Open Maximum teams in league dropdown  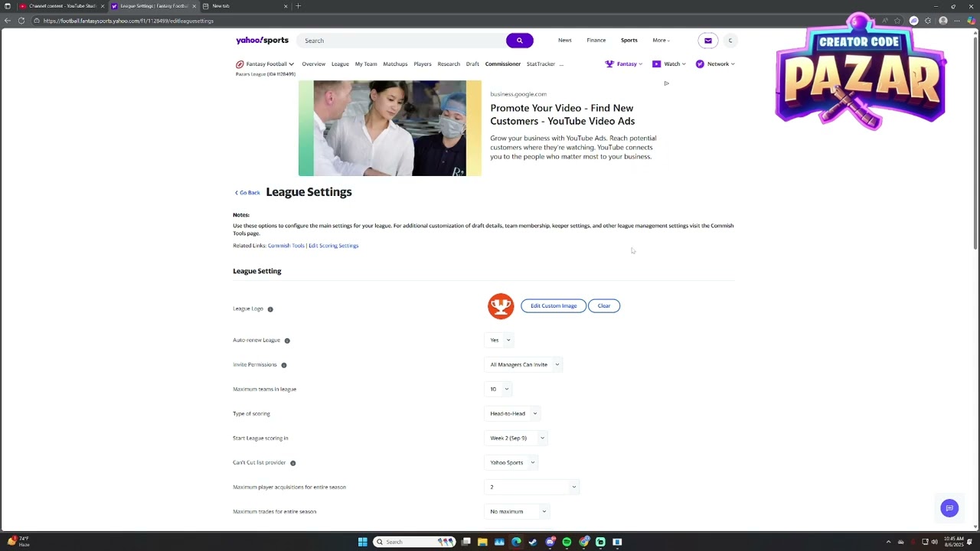499,389
